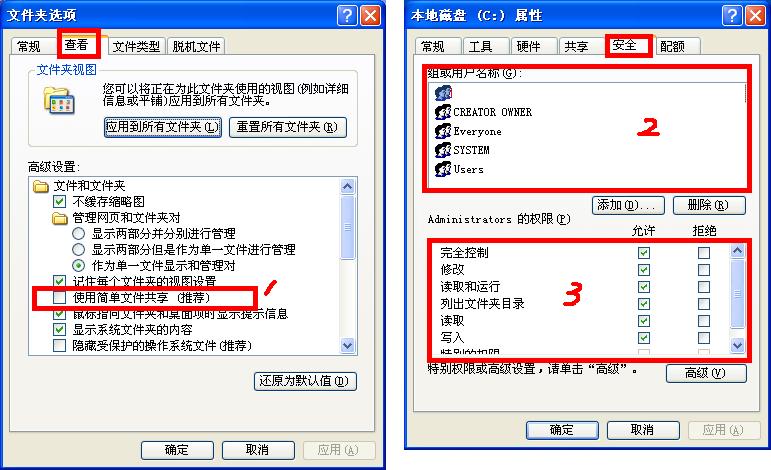Image resolution: width=771 pixels, height=470 pixels.
Task: Switch to the 文件类型 tab
Action: point(136,47)
